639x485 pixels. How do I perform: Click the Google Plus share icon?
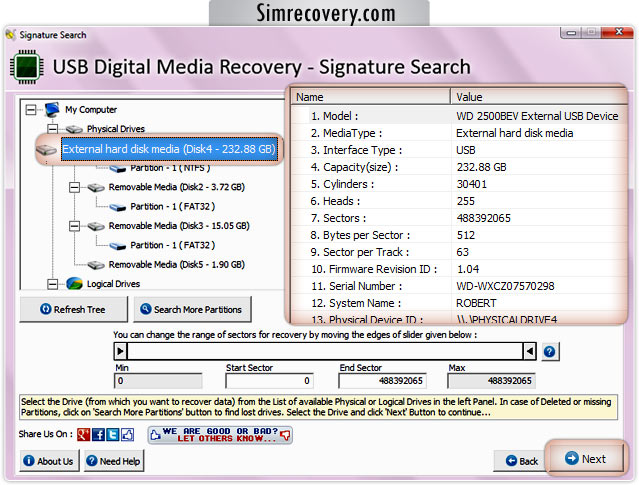[84, 434]
